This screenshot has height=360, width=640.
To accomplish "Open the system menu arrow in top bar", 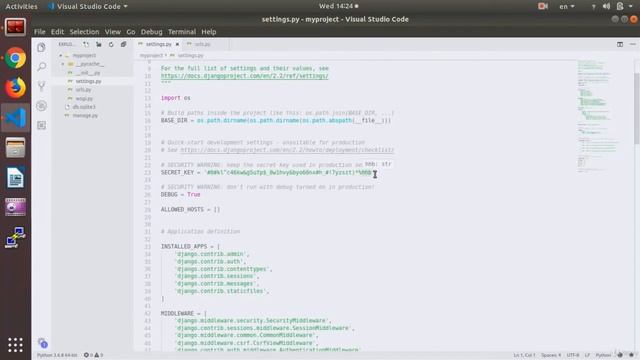I will [631, 6].
